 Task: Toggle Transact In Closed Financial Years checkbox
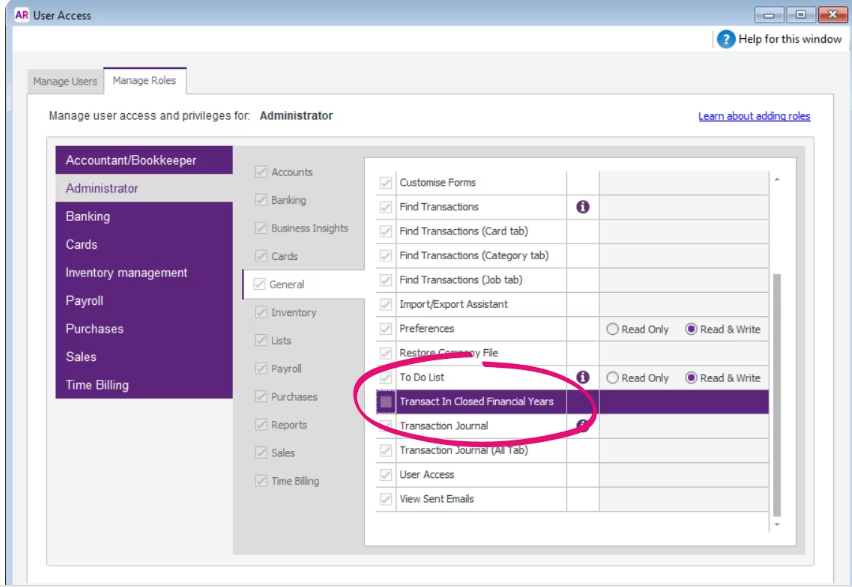386,402
